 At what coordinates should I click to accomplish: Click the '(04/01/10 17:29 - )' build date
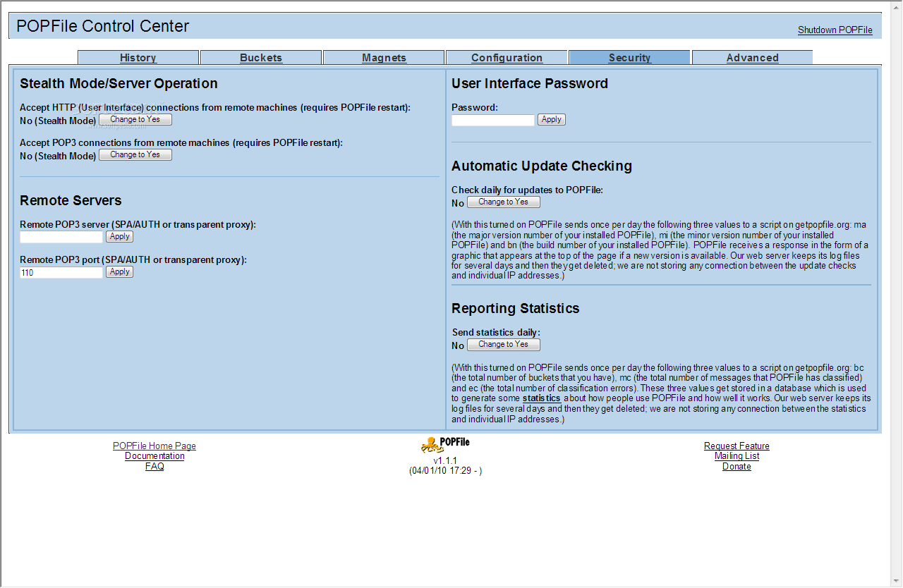pyautogui.click(x=446, y=470)
